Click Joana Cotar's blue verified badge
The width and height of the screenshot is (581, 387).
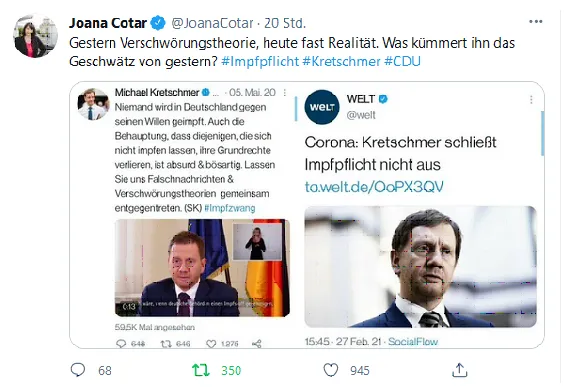coord(159,23)
